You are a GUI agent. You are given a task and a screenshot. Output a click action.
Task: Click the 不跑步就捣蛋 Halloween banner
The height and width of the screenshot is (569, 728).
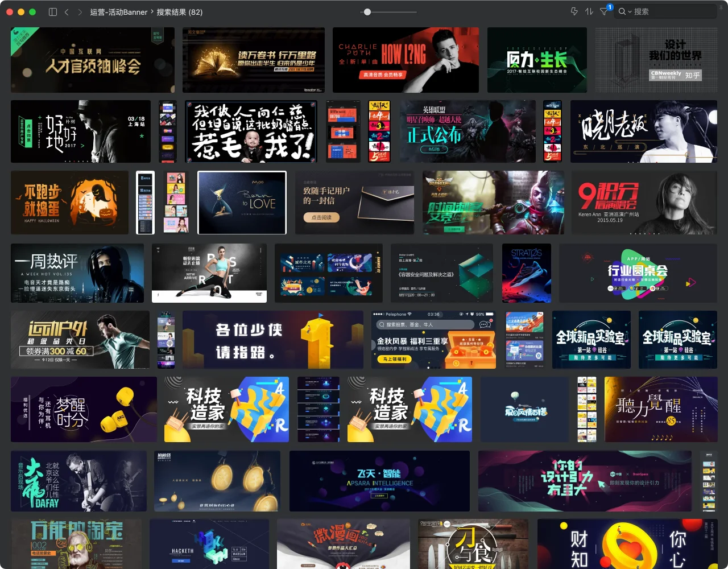69,203
